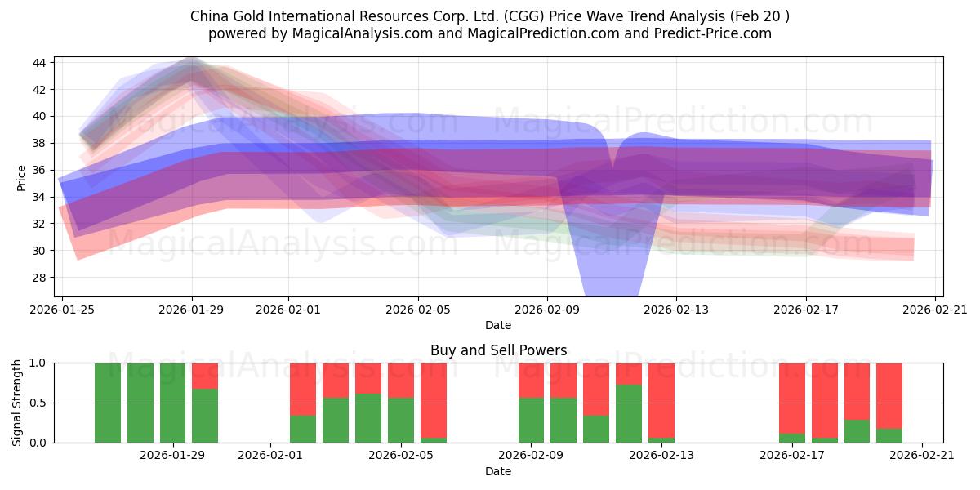Click '2026-02-13' on the price chart axis

point(676,309)
